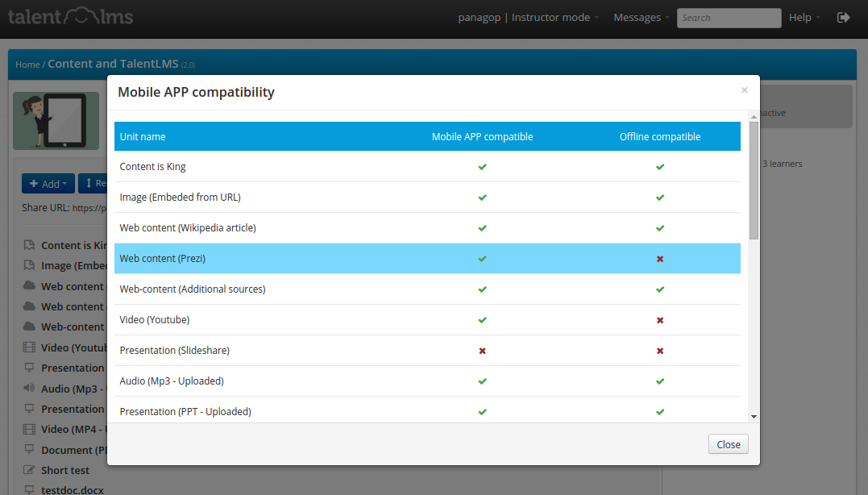
Task: Click mobile checkmark for Wikipedia article row
Action: [x=482, y=228]
